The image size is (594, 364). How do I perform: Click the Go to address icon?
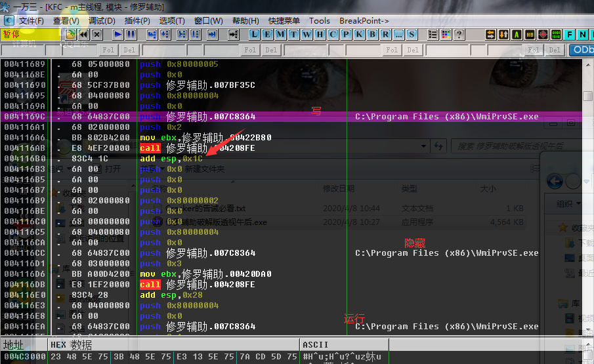tap(234, 35)
